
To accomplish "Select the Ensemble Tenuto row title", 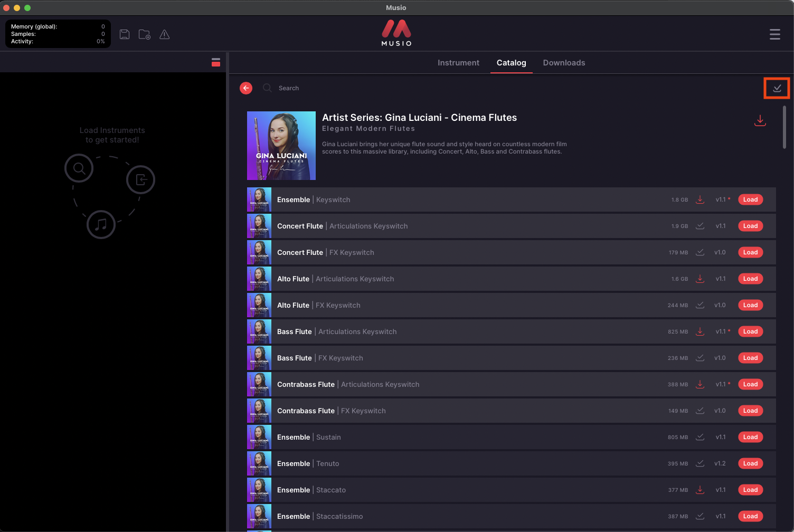I will click(308, 463).
